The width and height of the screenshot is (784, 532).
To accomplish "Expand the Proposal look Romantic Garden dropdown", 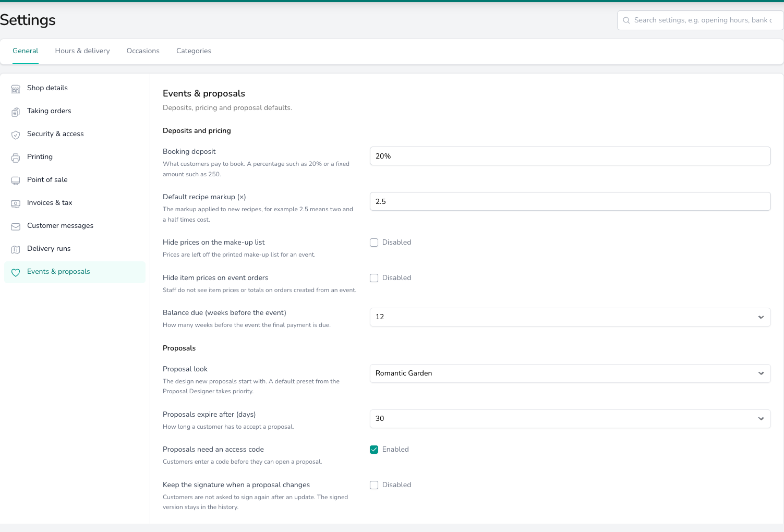I will tap(570, 373).
